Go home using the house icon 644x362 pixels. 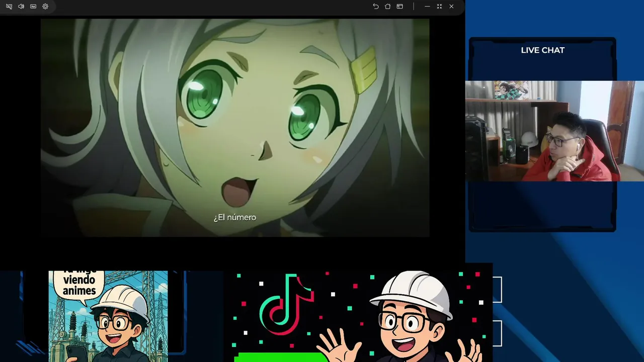pyautogui.click(x=387, y=7)
